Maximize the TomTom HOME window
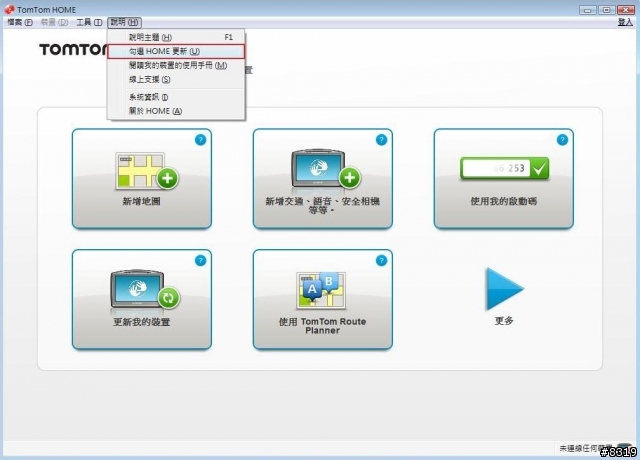 [607, 10]
